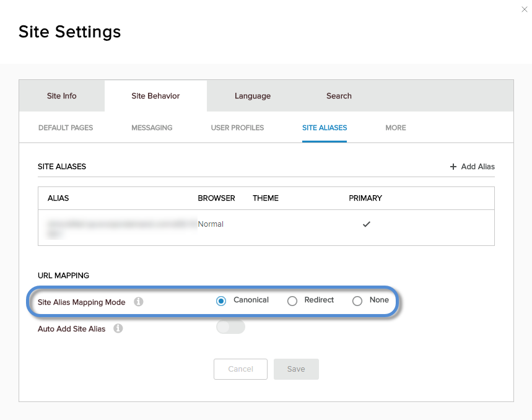
Task: Select None for Site Alias Mapping Mode
Action: click(357, 300)
